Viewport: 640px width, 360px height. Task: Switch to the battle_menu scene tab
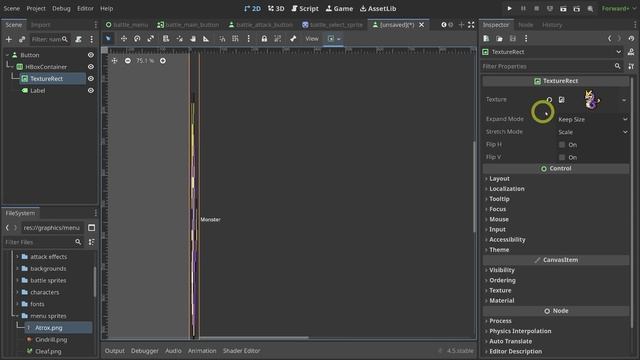click(127, 25)
